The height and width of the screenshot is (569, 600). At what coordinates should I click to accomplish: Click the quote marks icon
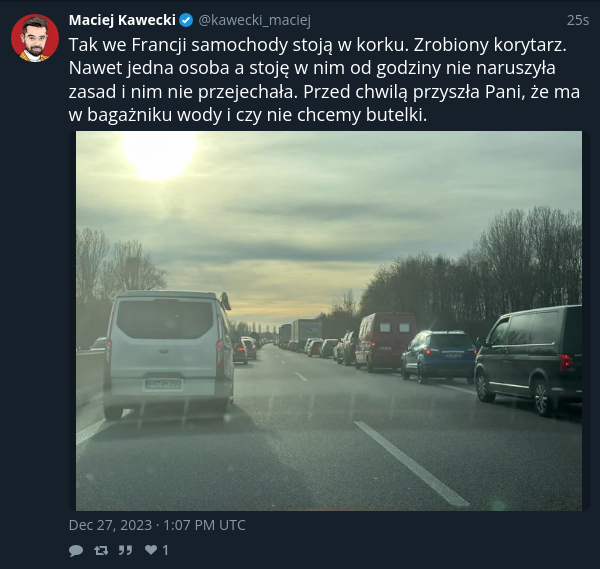click(125, 551)
